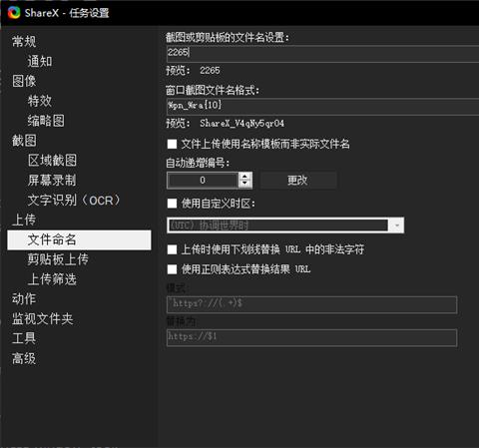Open 剪贴板上传 clipboard upload settings
The height and width of the screenshot is (448, 479).
coord(58,259)
